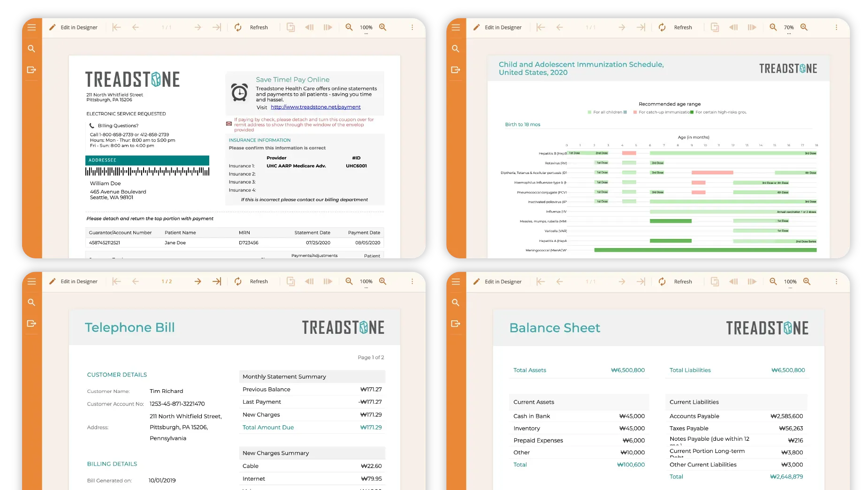Click history back icon in invoice statement viewer
Screen dimensions: 868x490
click(309, 27)
